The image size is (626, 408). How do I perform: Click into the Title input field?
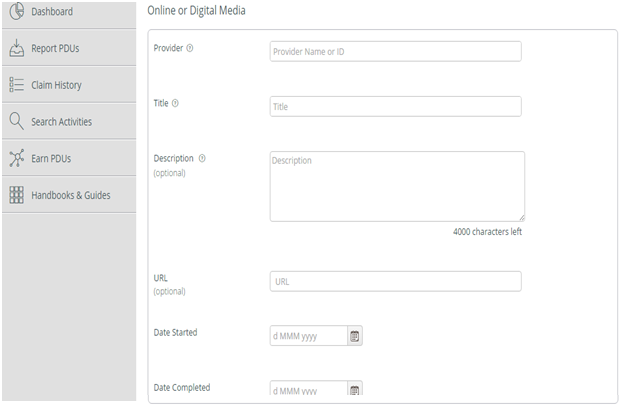pyautogui.click(x=396, y=107)
